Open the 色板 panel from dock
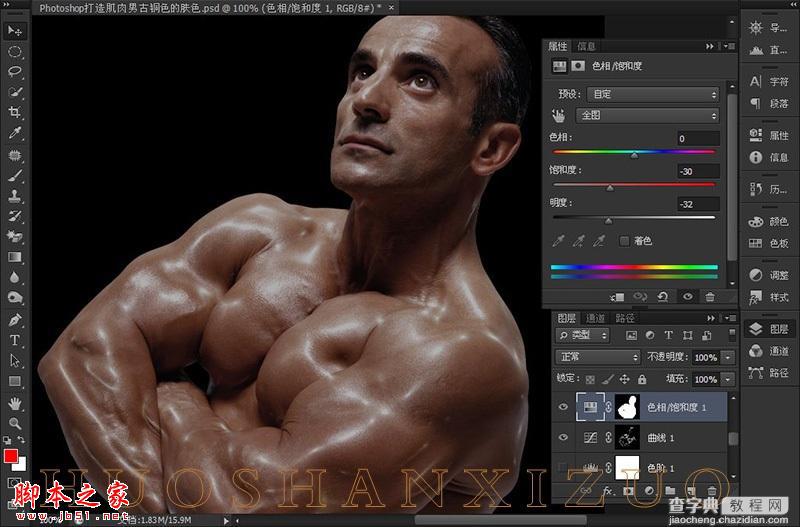Image resolution: width=800 pixels, height=527 pixels. 769,243
